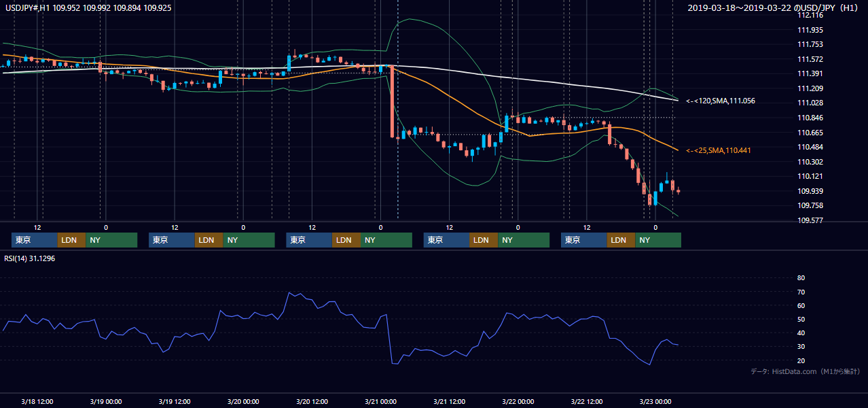This screenshot has height=408, width=868.
Task: Click the RSI(14) 31.1296 indicator label
Action: tap(29, 258)
